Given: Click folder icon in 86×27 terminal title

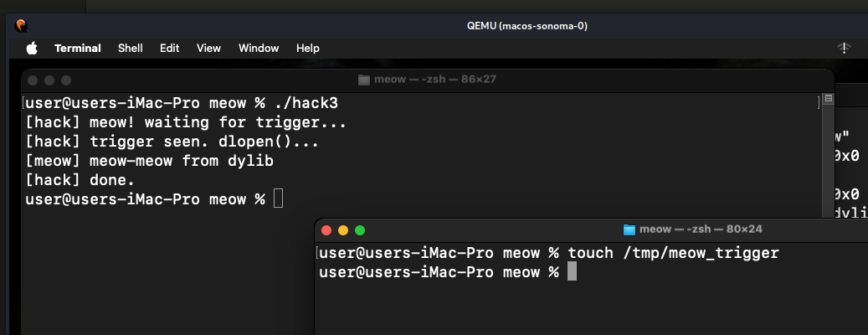Looking at the screenshot, I should point(364,80).
